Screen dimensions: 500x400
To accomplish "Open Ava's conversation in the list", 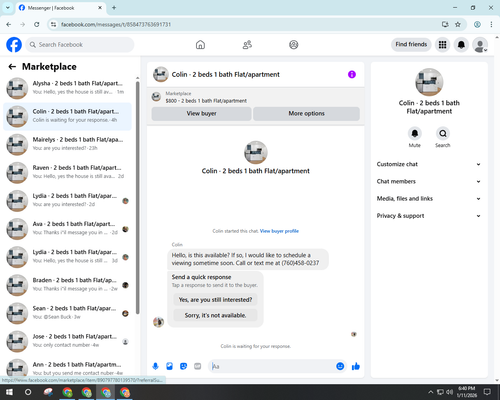I will (x=67, y=229).
